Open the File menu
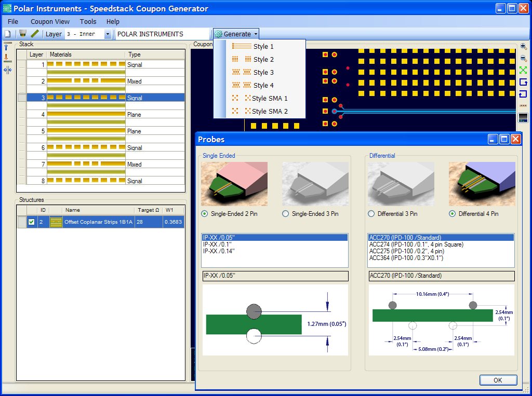Screen dimensions: 532x396 pyautogui.click(x=13, y=21)
